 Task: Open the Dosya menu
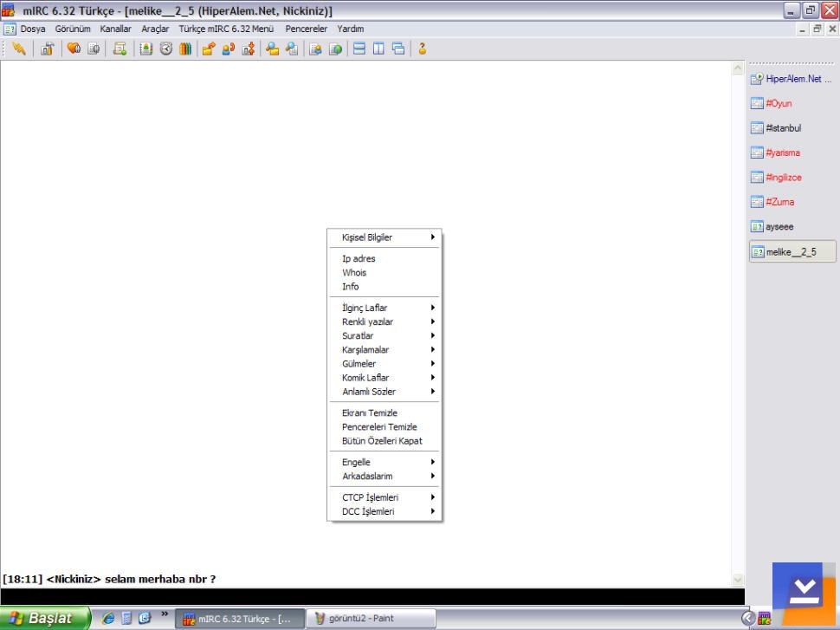click(33, 29)
